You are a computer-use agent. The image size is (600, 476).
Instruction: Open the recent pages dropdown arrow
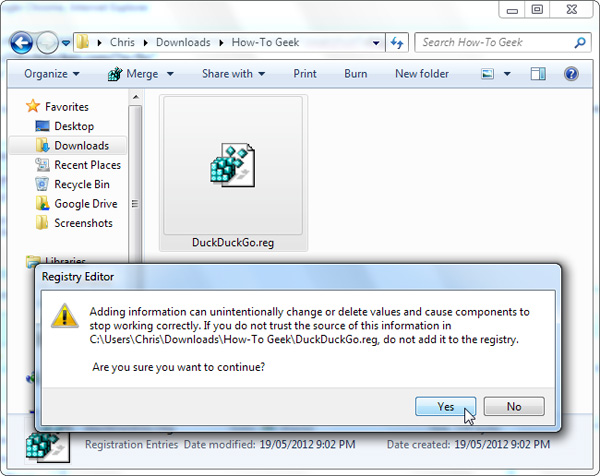coord(66,43)
